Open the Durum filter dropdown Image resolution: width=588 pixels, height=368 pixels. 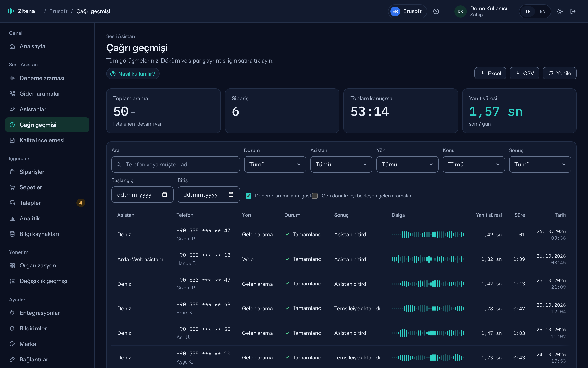pyautogui.click(x=275, y=165)
